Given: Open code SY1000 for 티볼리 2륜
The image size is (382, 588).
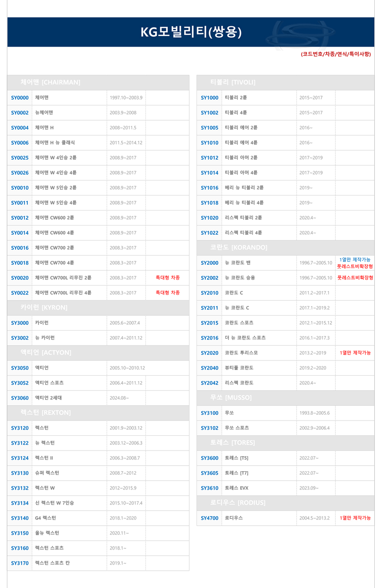Looking at the screenshot, I should click(209, 98).
